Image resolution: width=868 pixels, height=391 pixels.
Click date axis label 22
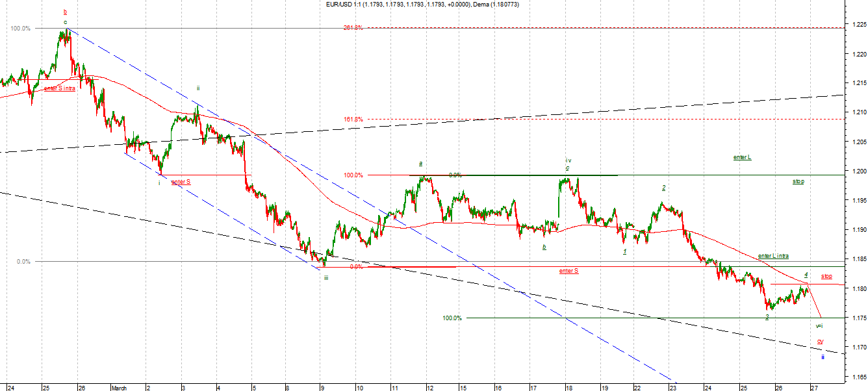[639, 387]
